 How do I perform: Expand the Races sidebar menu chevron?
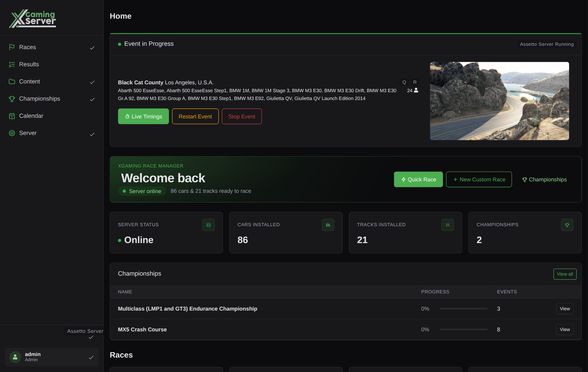(92, 48)
